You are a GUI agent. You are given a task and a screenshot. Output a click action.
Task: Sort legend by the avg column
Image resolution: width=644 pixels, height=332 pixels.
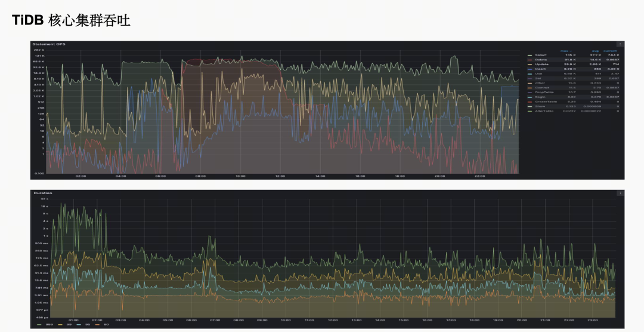pyautogui.click(x=595, y=51)
